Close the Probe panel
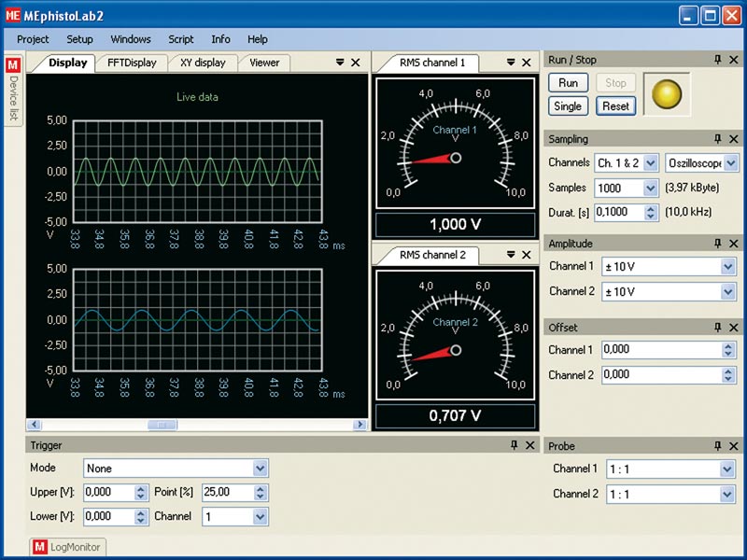Viewport: 747px width, 560px height. coord(734,446)
